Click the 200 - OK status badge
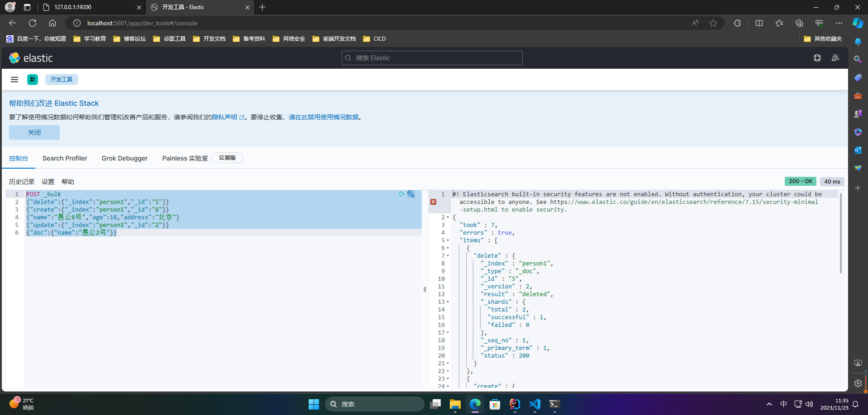Screen dimensions: 868x415 [801, 181]
